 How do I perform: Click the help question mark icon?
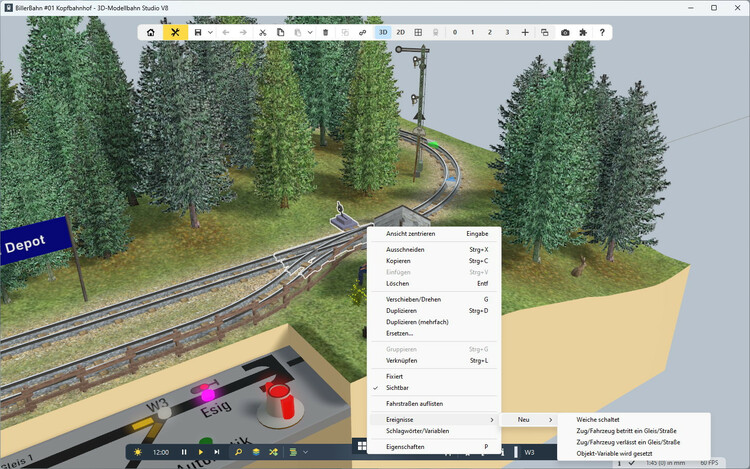(x=602, y=32)
